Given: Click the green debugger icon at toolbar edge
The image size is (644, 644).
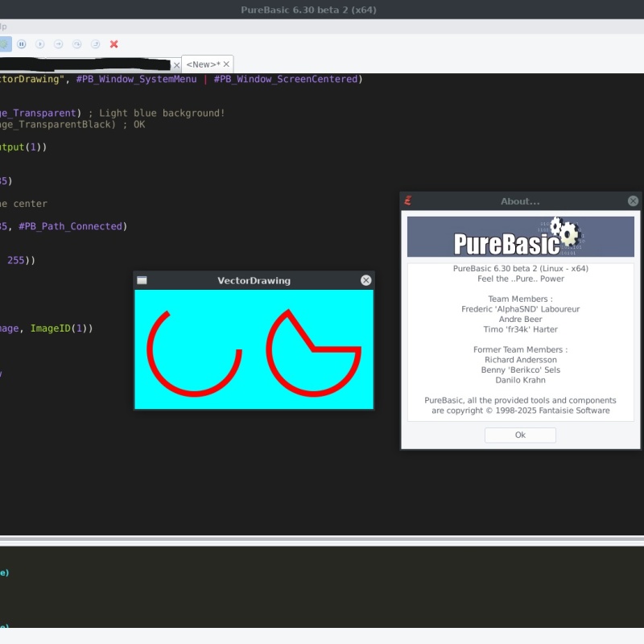Looking at the screenshot, I should click(x=4, y=44).
